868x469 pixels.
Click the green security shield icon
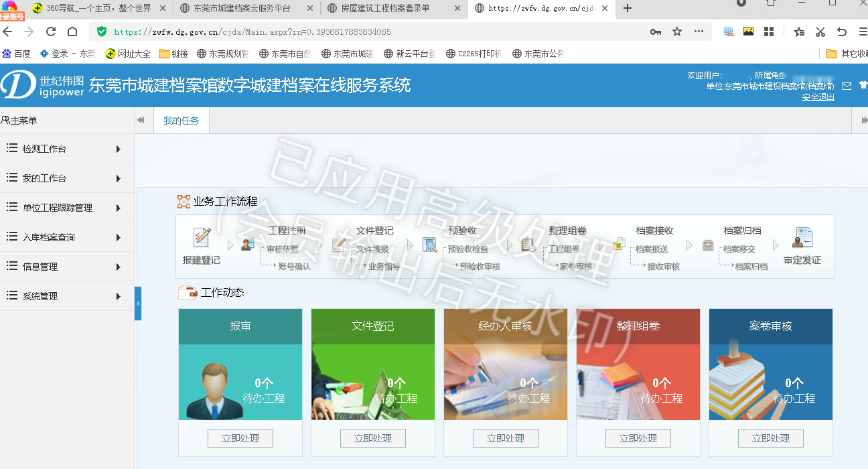pyautogui.click(x=102, y=31)
